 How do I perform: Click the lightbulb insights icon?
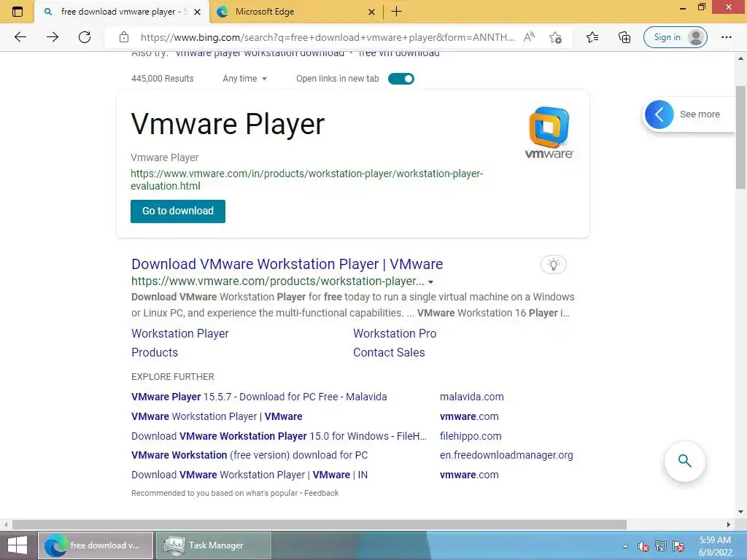[554, 264]
